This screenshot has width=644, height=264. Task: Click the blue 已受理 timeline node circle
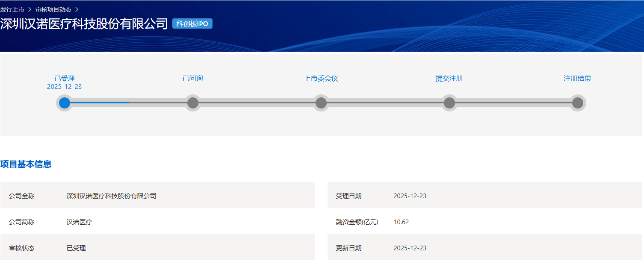pyautogui.click(x=65, y=103)
